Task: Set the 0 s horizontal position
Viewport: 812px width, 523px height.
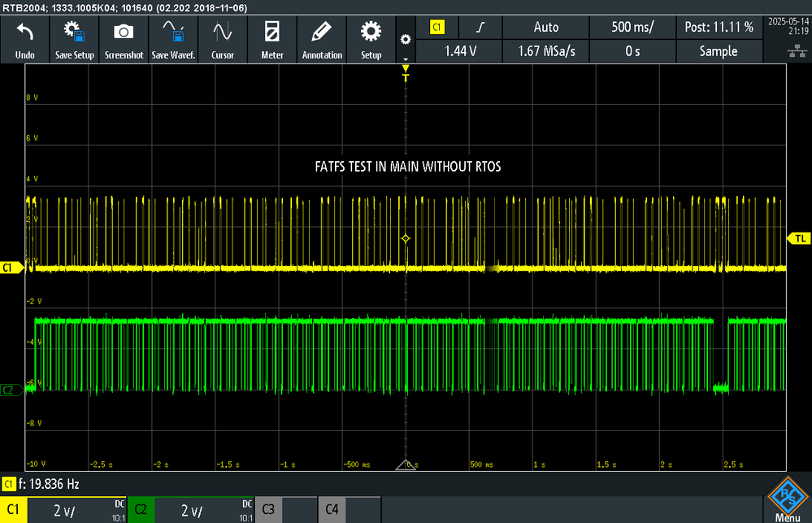Action: click(x=632, y=51)
